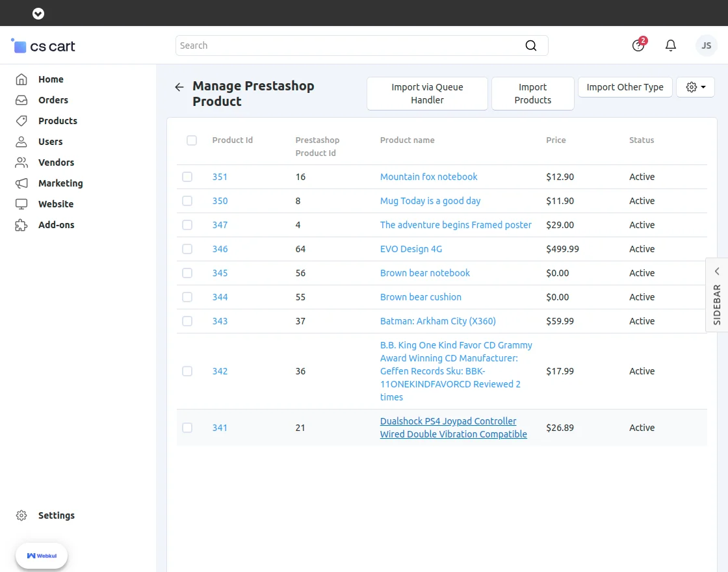Expand the SIDEBAR panel

pos(716,295)
